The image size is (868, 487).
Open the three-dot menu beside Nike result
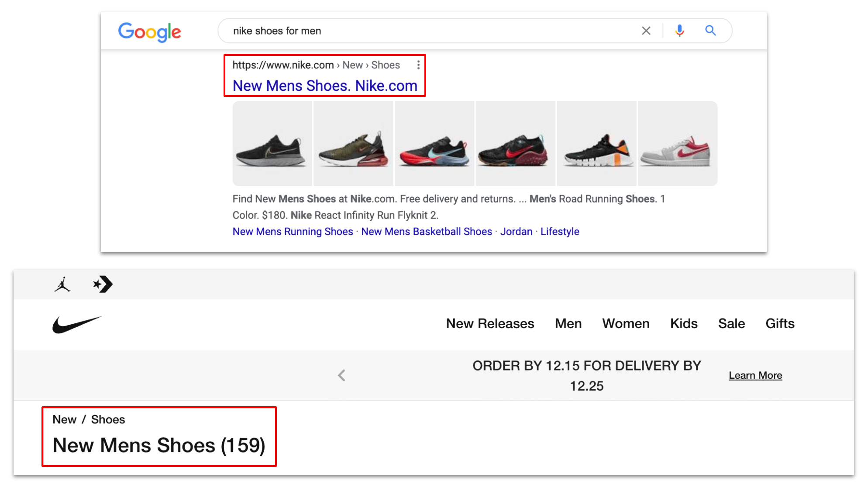coord(418,65)
